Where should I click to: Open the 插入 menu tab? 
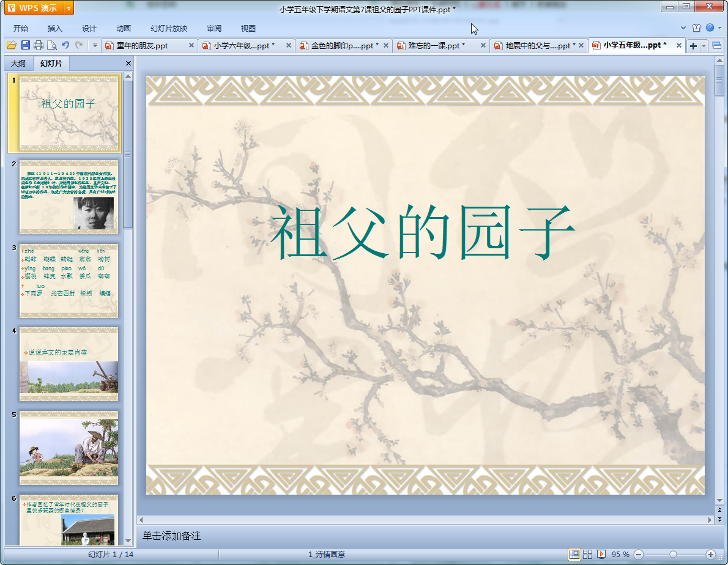click(55, 28)
